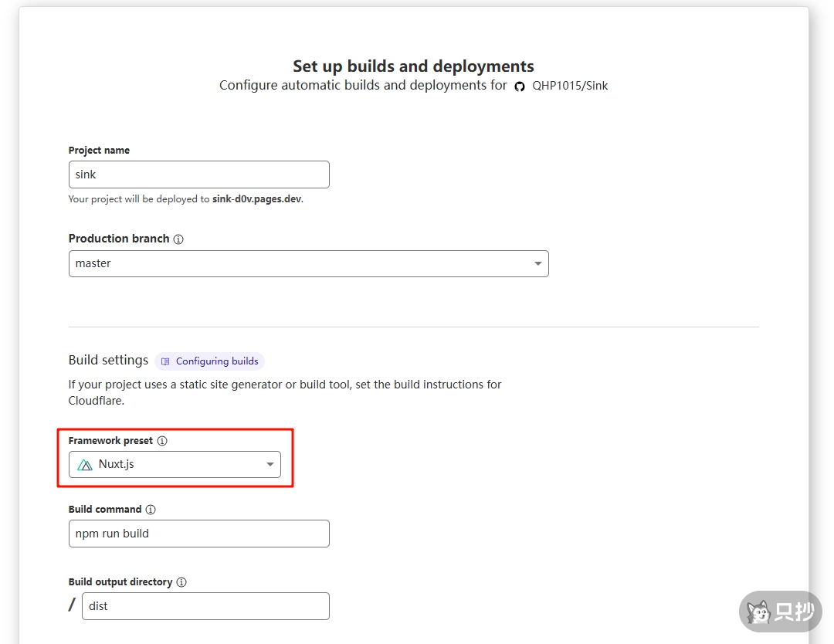Open the Configuring builds documentation link
Screen dimensions: 834x644
(216, 361)
